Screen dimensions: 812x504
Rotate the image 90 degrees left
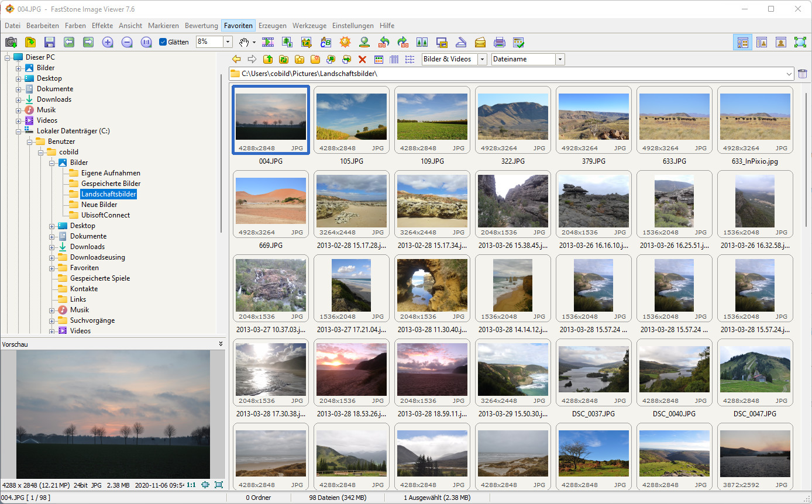pos(384,42)
